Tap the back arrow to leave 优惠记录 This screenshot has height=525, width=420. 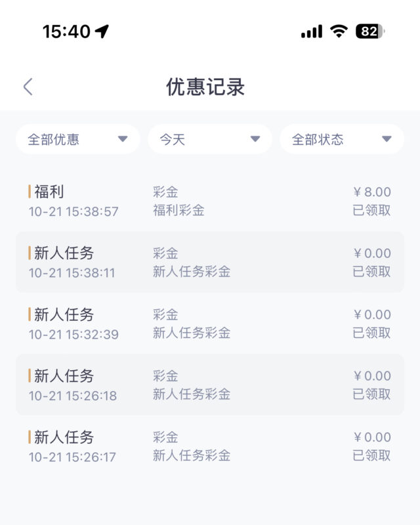tap(28, 85)
